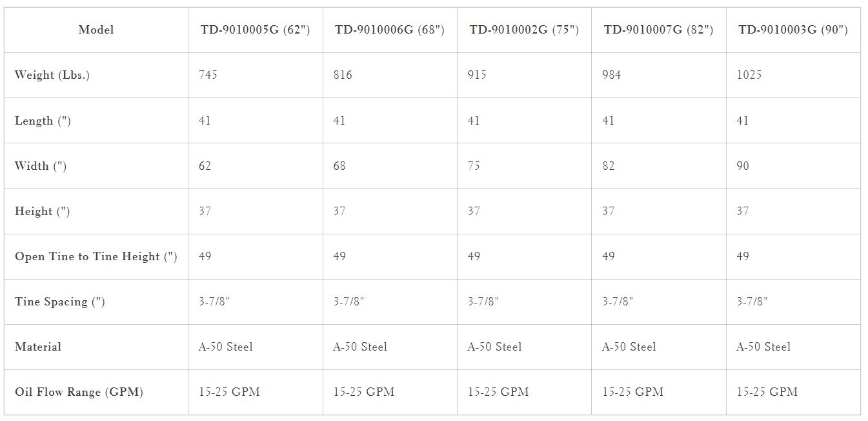Click the Weight (Lbs.) row label

(52, 75)
